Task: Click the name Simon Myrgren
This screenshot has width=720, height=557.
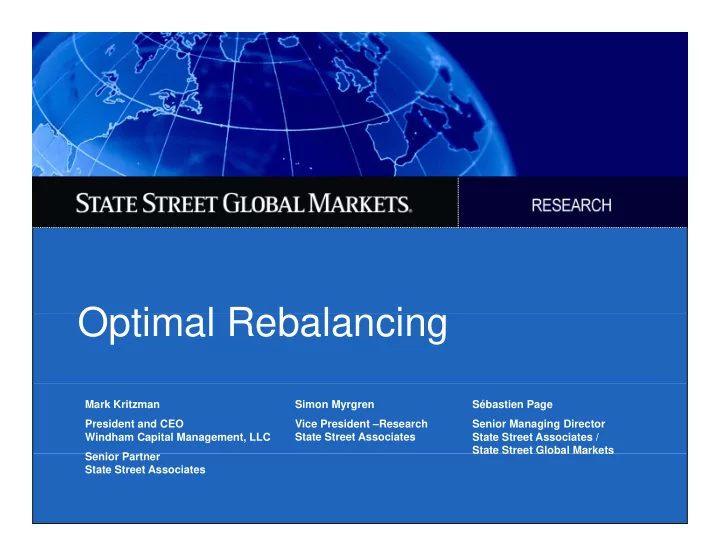Action: pyautogui.click(x=334, y=405)
